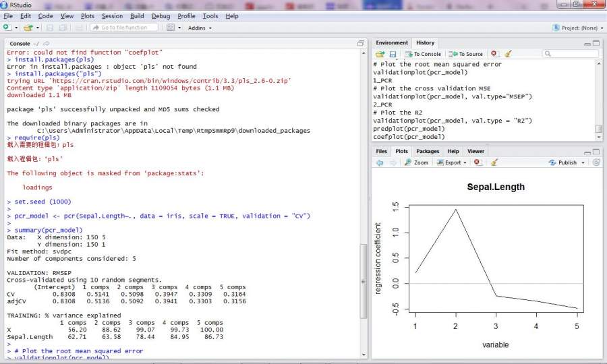Click the Go to file/function field
The width and height of the screenshot is (607, 364).
(123, 28)
